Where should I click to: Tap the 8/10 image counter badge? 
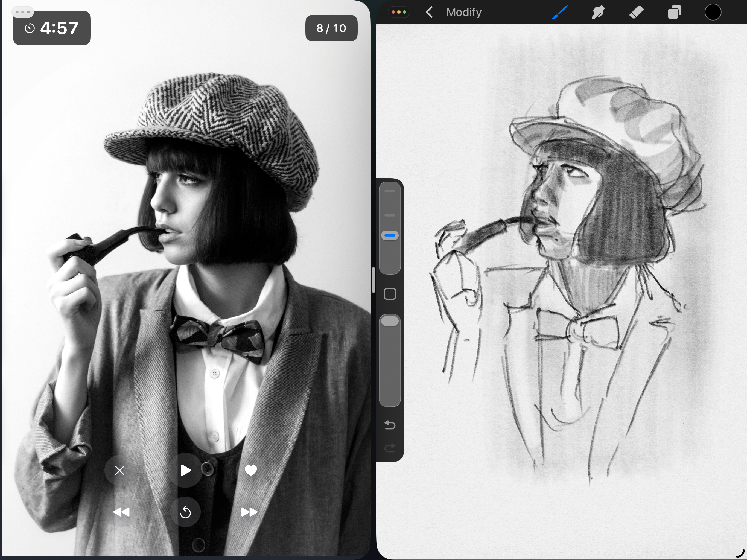[331, 28]
